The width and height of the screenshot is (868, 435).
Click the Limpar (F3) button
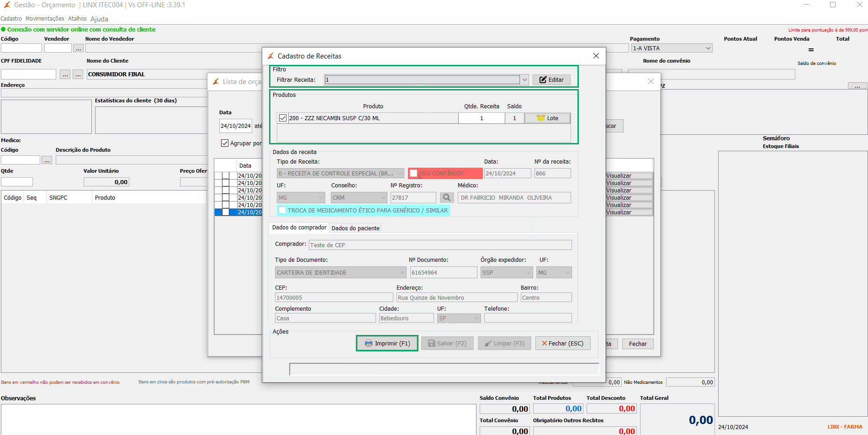click(504, 343)
